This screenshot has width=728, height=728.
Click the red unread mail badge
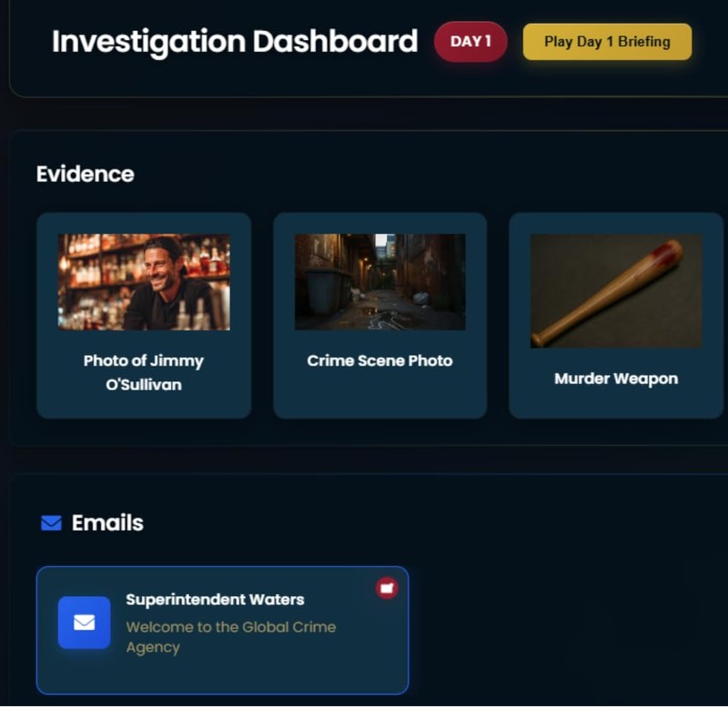click(x=386, y=586)
